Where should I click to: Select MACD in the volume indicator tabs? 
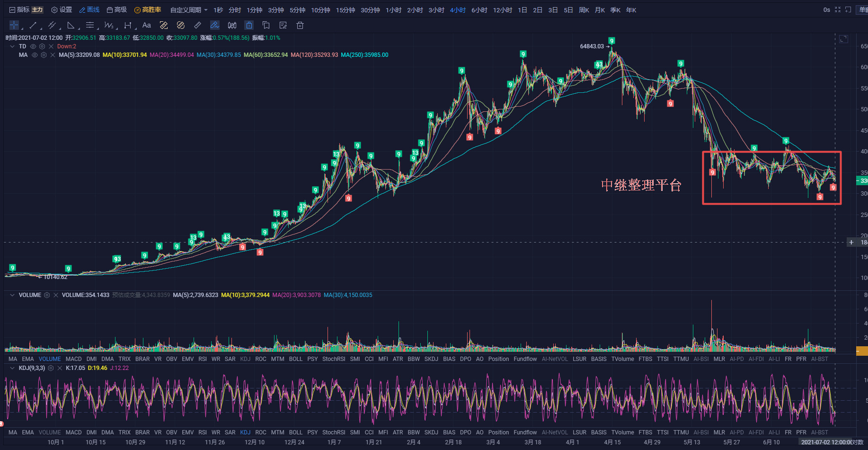[73, 359]
